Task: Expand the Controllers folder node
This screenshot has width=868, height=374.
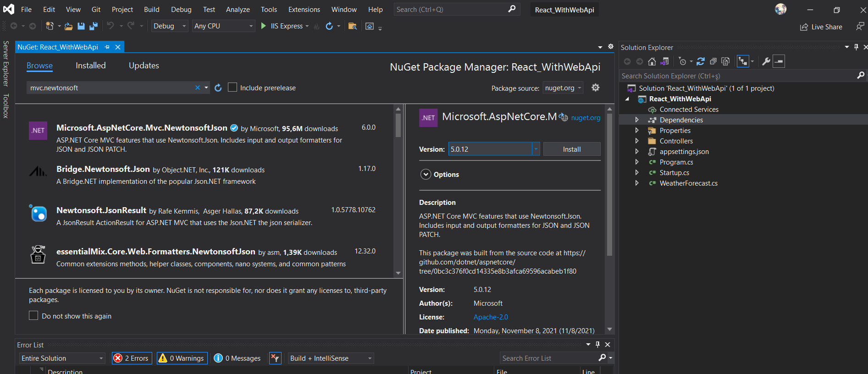Action: coord(637,141)
